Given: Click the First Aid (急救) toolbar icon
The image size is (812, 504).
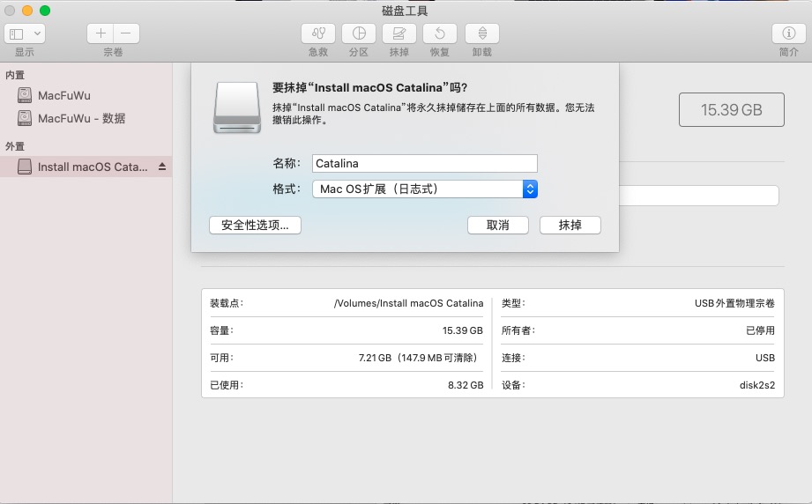Looking at the screenshot, I should (x=318, y=33).
